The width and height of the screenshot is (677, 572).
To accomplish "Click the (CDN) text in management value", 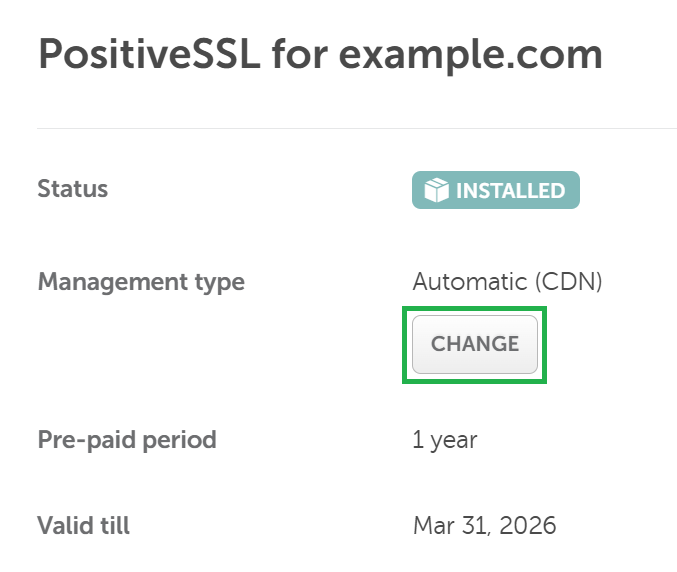I will point(569,282).
